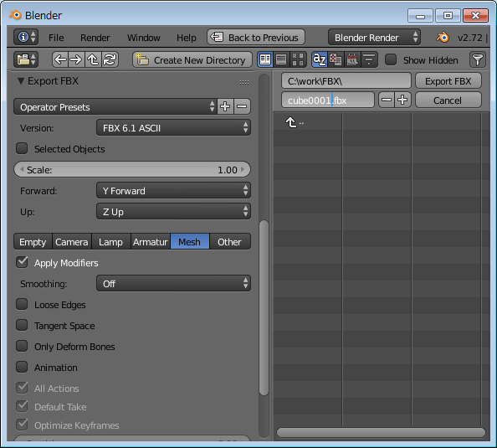Sort files by extension

click(x=336, y=59)
